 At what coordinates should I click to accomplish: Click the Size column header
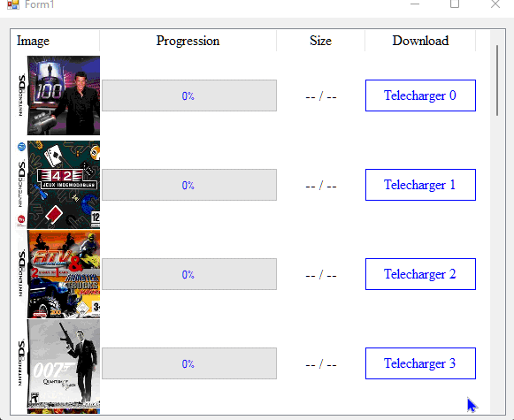point(320,41)
